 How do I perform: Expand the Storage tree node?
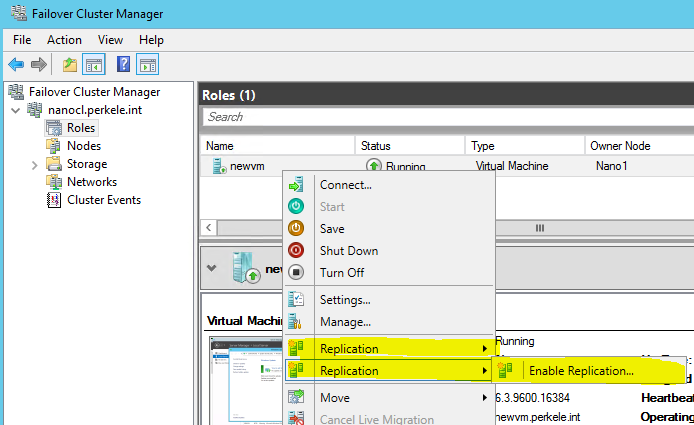(35, 165)
